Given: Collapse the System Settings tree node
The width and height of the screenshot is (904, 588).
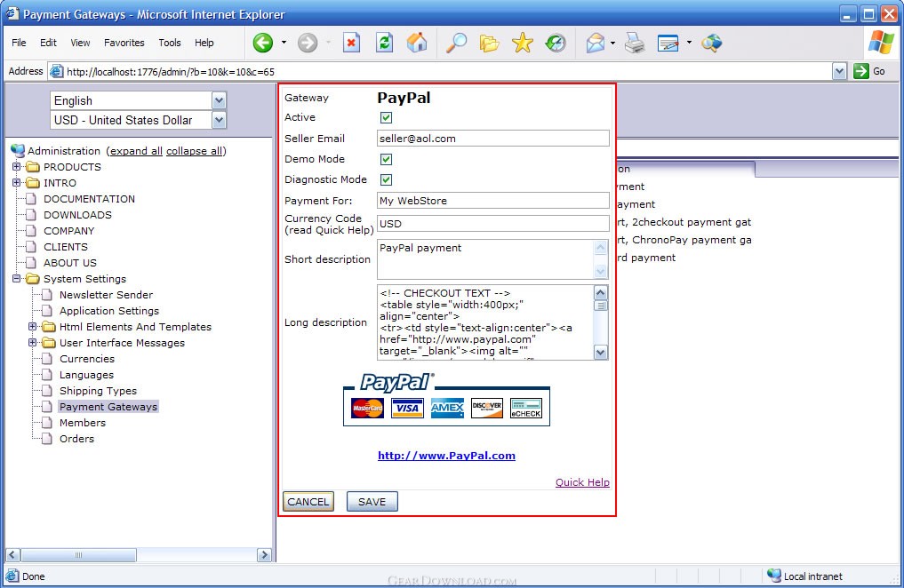Looking at the screenshot, I should coord(16,278).
